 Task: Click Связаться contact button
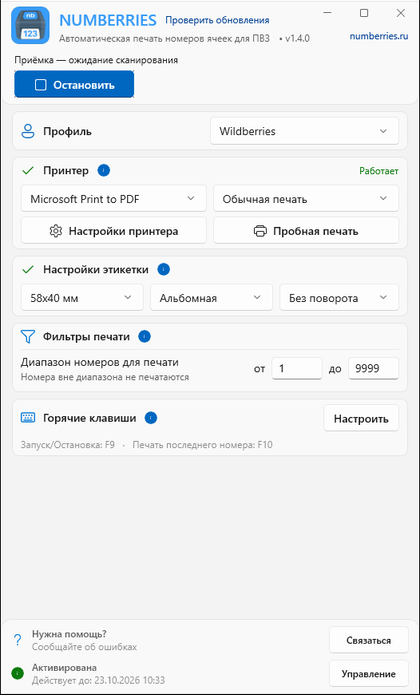coord(369,640)
